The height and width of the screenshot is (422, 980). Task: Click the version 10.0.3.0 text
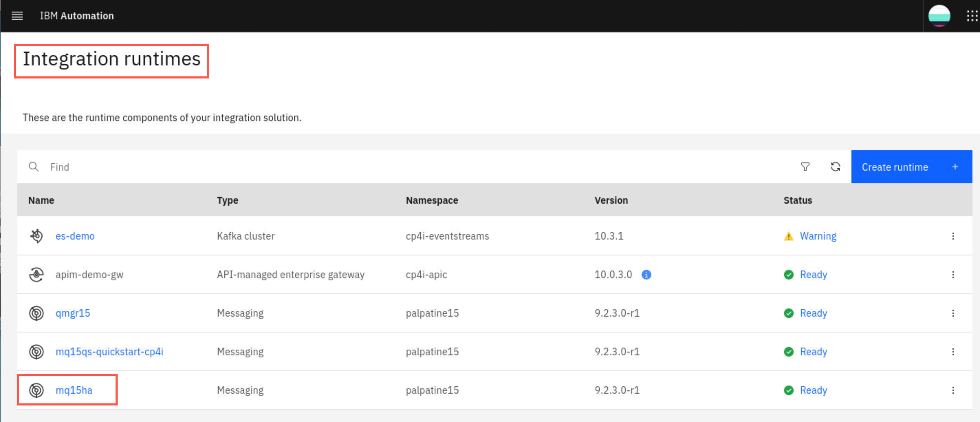pos(613,275)
